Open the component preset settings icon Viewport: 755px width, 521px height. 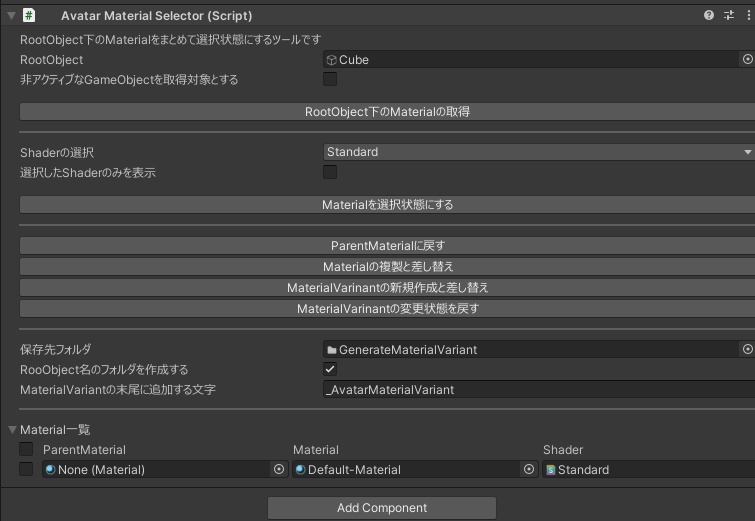pos(729,15)
